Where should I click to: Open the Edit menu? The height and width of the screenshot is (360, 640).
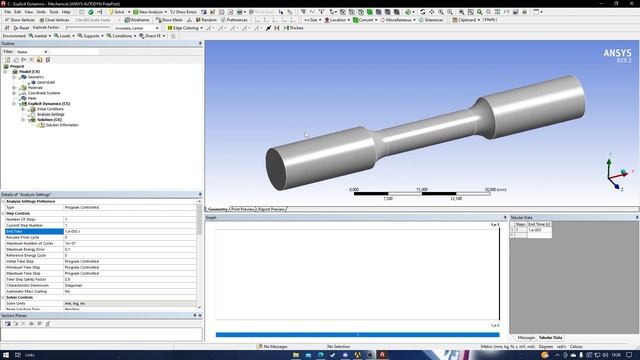[18, 12]
